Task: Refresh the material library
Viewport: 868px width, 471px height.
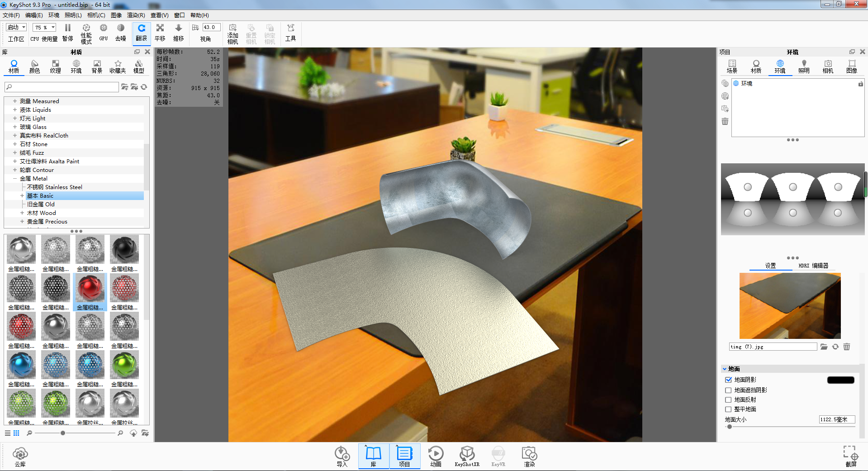Action: (x=144, y=87)
